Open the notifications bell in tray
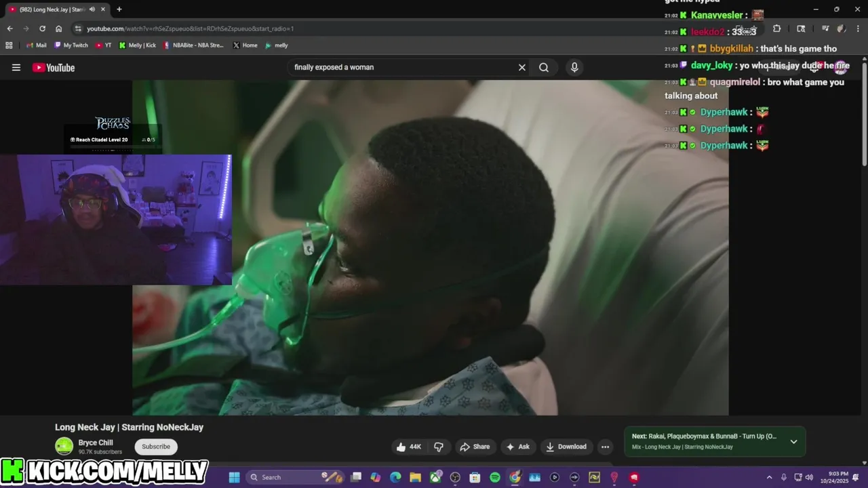Screen dimensions: 868x488 [856, 477]
